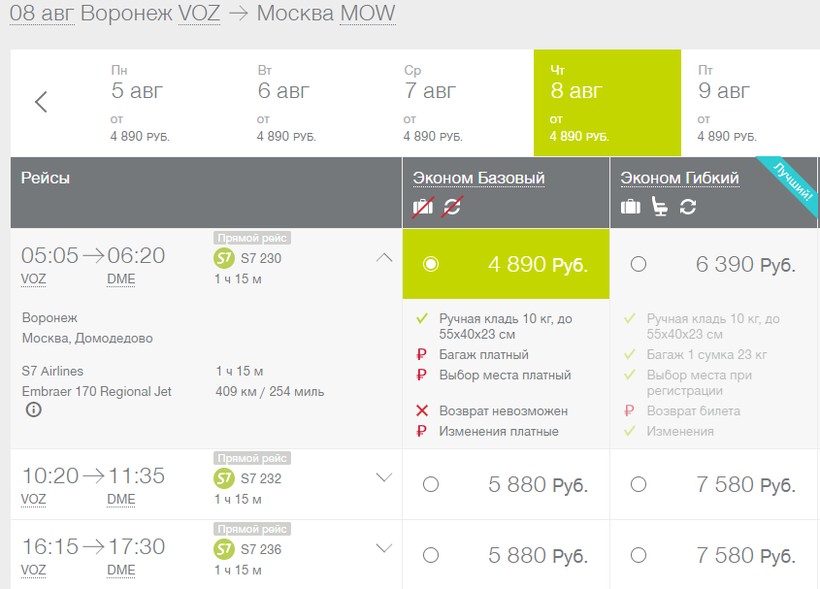
Task: Click the S7 logo for flight S7 232
Action: (x=223, y=478)
